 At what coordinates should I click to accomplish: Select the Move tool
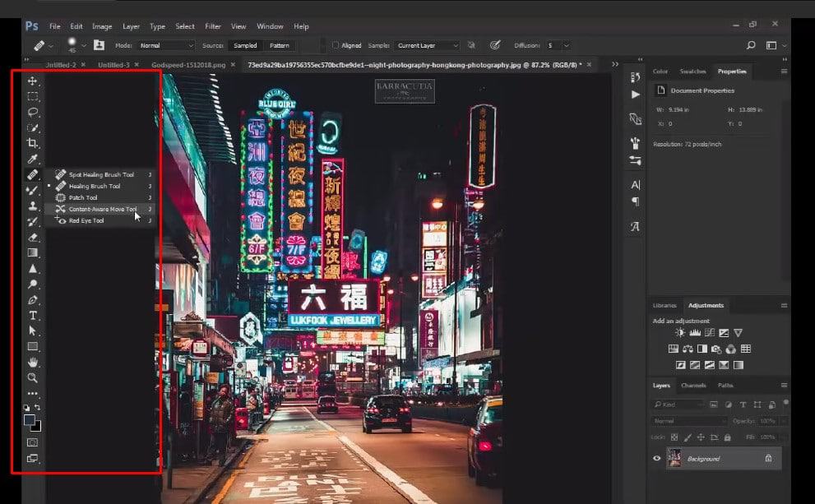32,81
